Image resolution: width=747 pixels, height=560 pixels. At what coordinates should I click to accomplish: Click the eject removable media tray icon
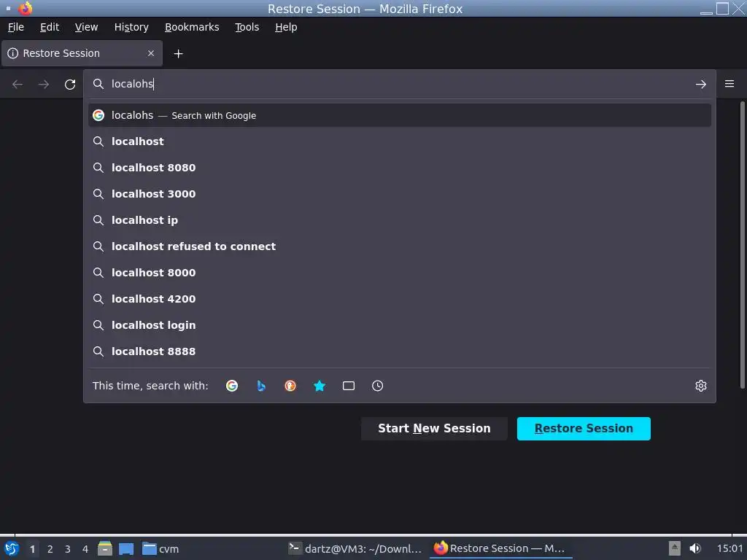(x=674, y=548)
